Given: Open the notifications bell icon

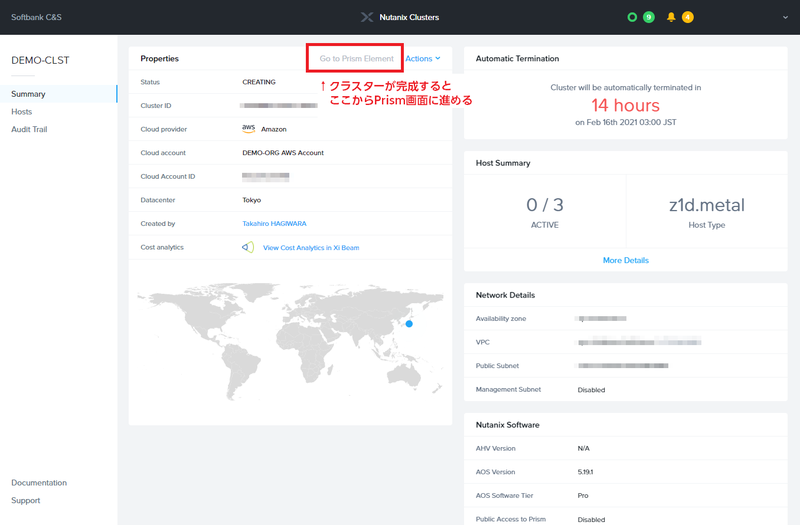Looking at the screenshot, I should [x=671, y=17].
